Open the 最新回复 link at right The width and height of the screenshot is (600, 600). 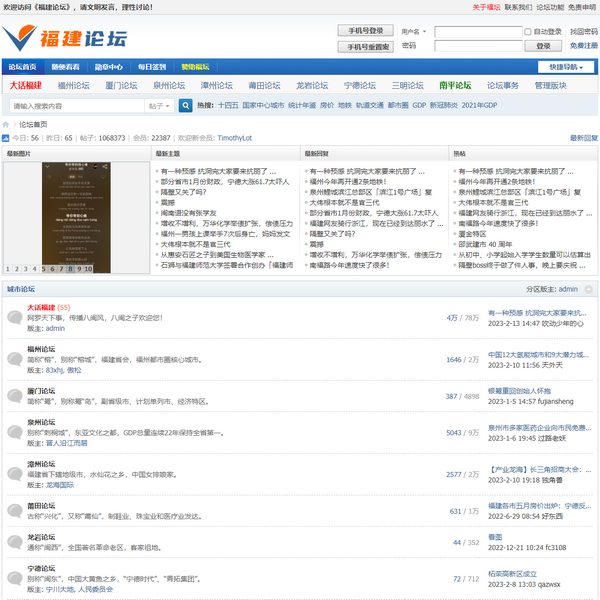click(x=584, y=138)
